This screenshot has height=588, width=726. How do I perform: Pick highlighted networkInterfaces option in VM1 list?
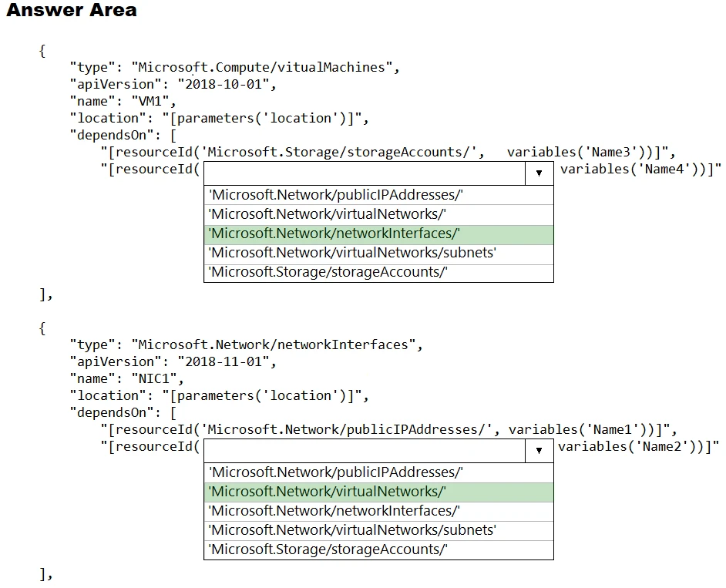coord(378,234)
